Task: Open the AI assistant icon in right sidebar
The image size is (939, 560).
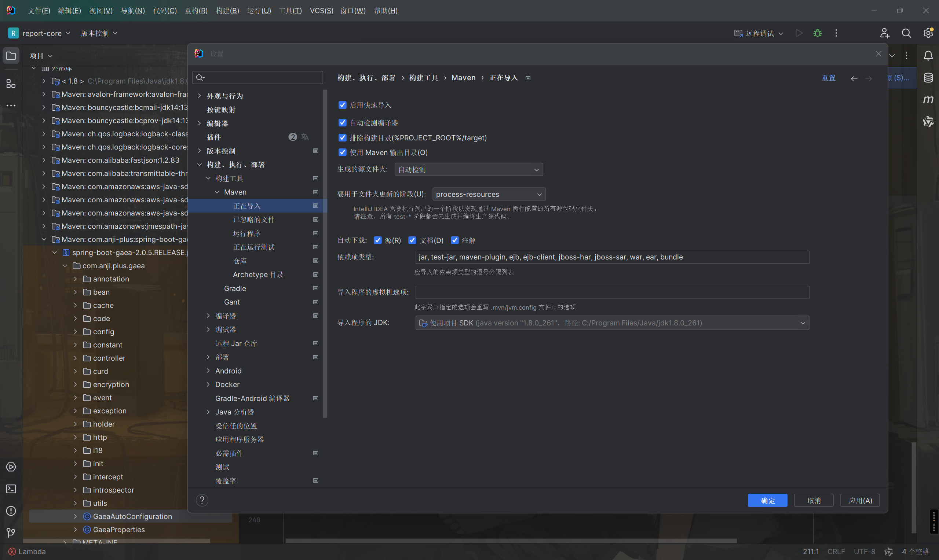Action: point(928,122)
